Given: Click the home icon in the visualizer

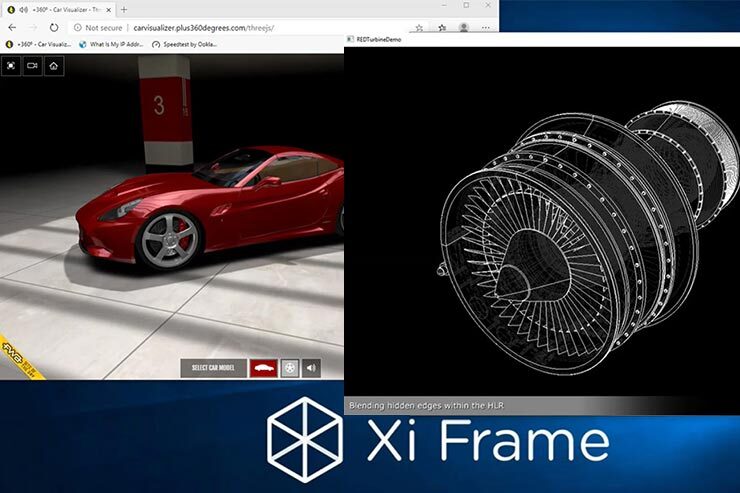Looking at the screenshot, I should 53,65.
